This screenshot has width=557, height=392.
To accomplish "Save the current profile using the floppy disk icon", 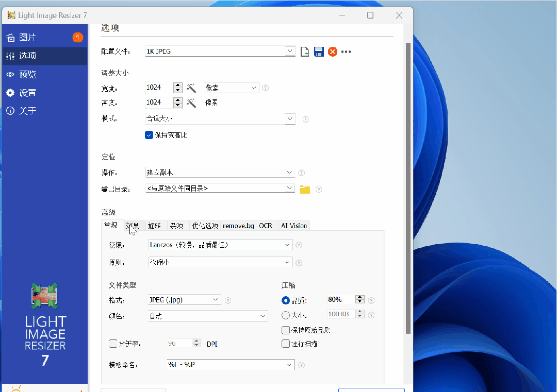I will pos(319,52).
